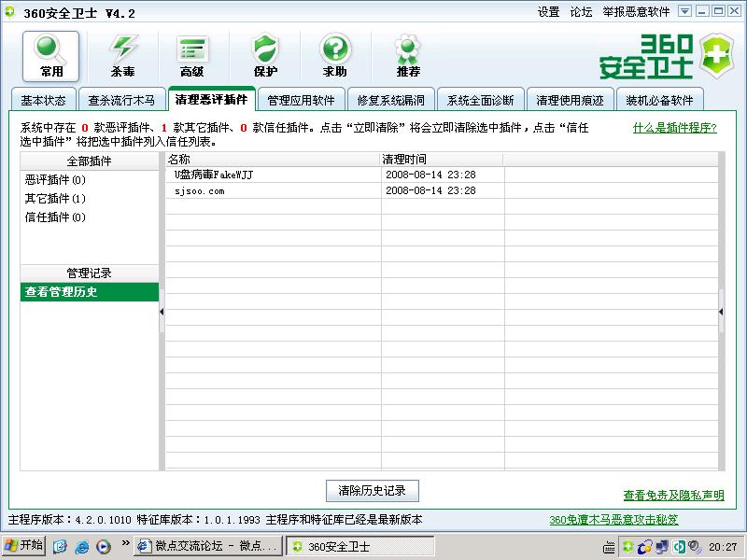Switch to 装机必备软件 tab
The image size is (747, 560).
point(659,100)
